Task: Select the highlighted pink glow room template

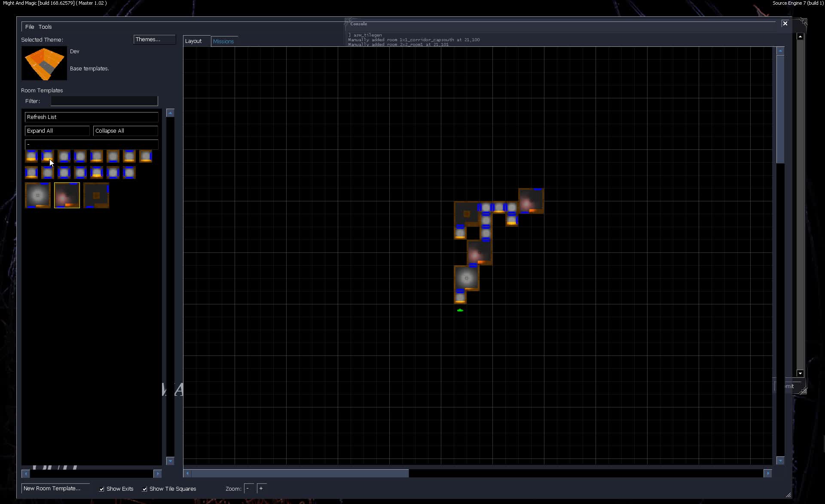Action: pos(67,195)
